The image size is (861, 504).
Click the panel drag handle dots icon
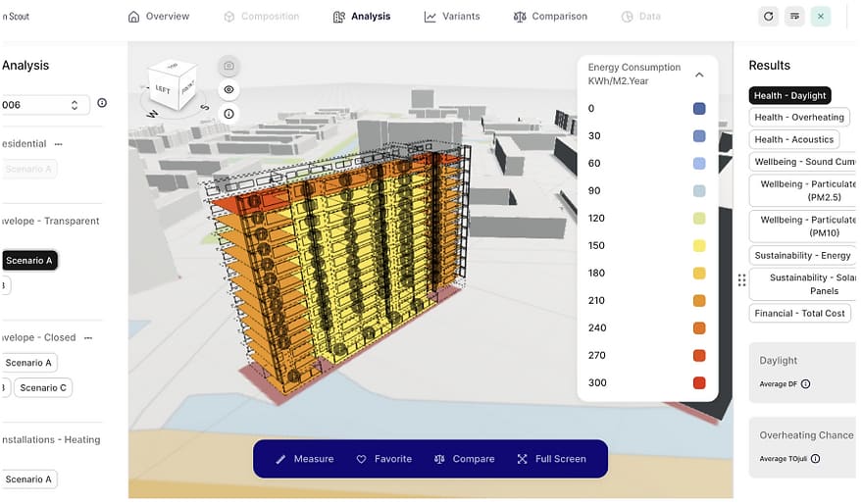click(741, 280)
